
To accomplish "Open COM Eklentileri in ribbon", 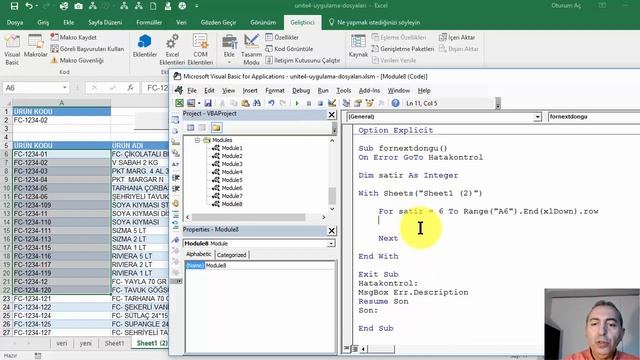I will pos(200,50).
